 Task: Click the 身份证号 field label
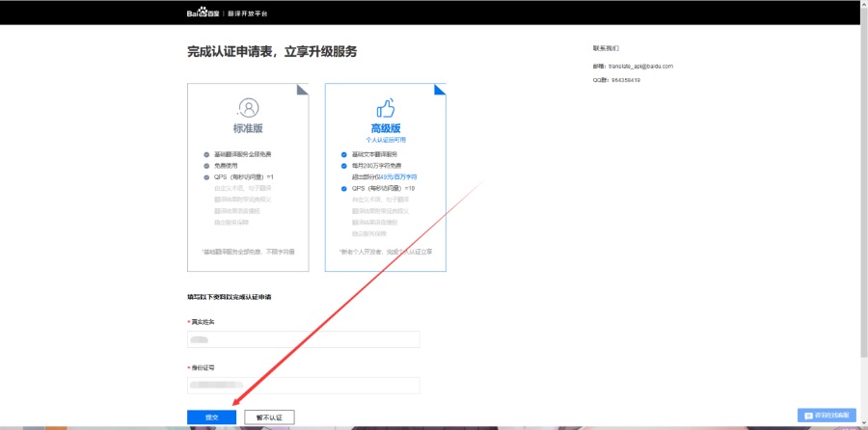point(203,367)
